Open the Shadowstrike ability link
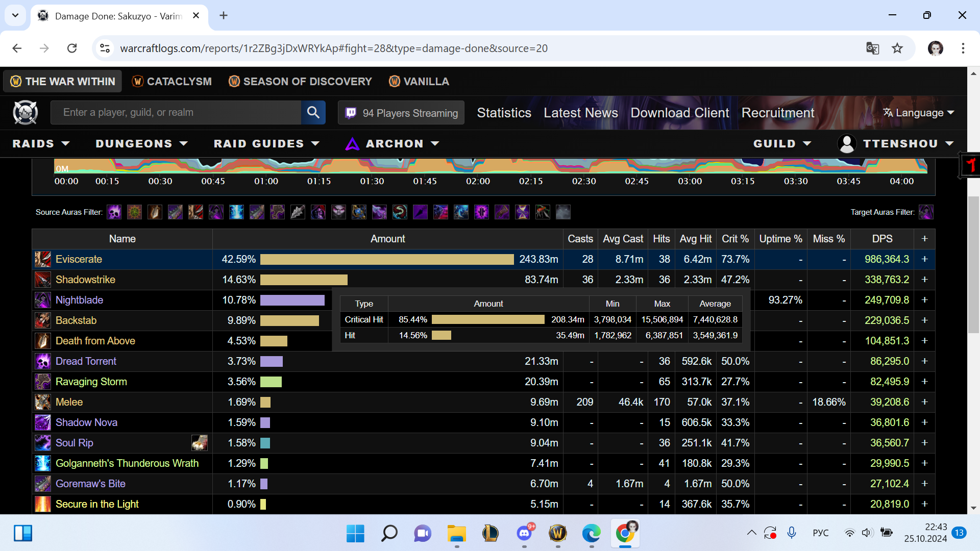The width and height of the screenshot is (980, 551). (85, 280)
